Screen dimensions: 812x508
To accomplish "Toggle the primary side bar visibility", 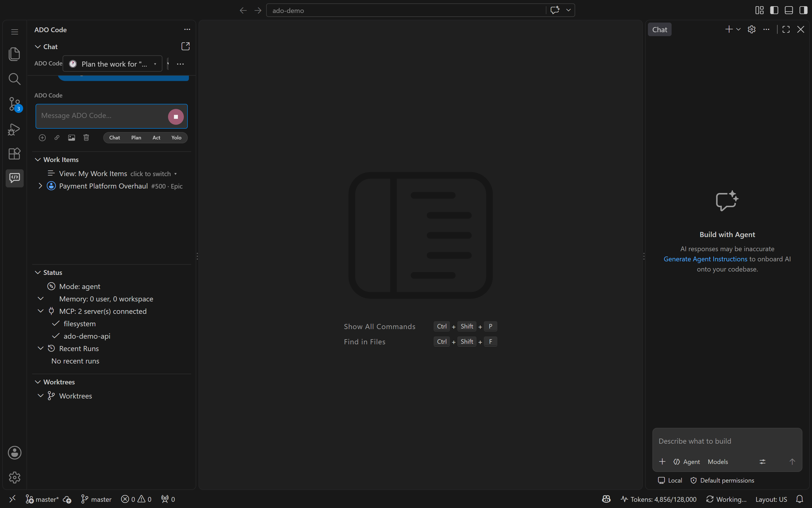I will click(774, 10).
